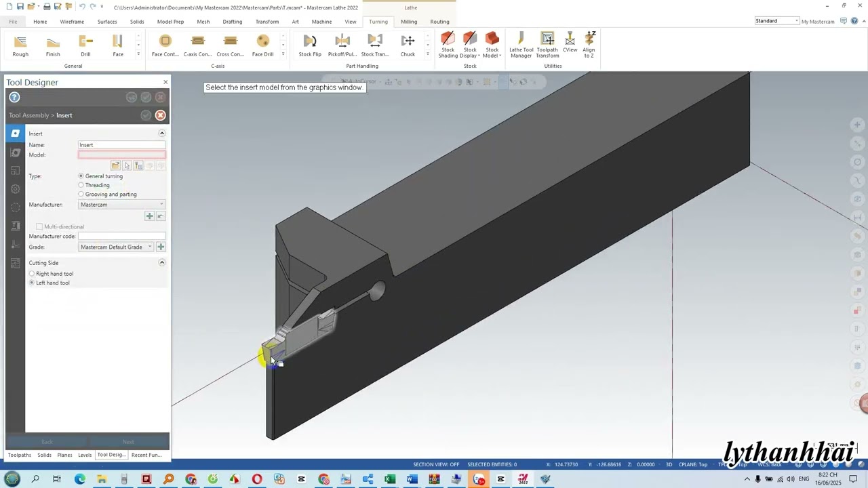Undo last action in quick access toolbar
Image resolution: width=868 pixels, height=488 pixels.
pyautogui.click(x=81, y=7)
